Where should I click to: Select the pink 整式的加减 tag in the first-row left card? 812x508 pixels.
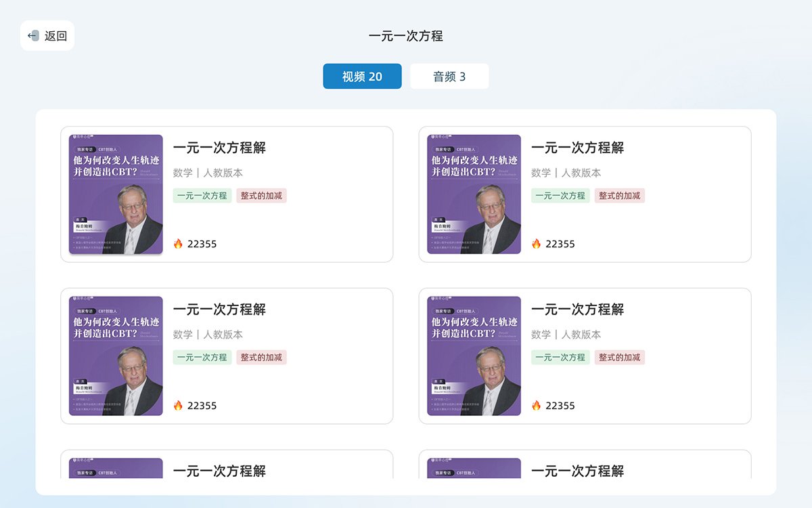coord(261,196)
